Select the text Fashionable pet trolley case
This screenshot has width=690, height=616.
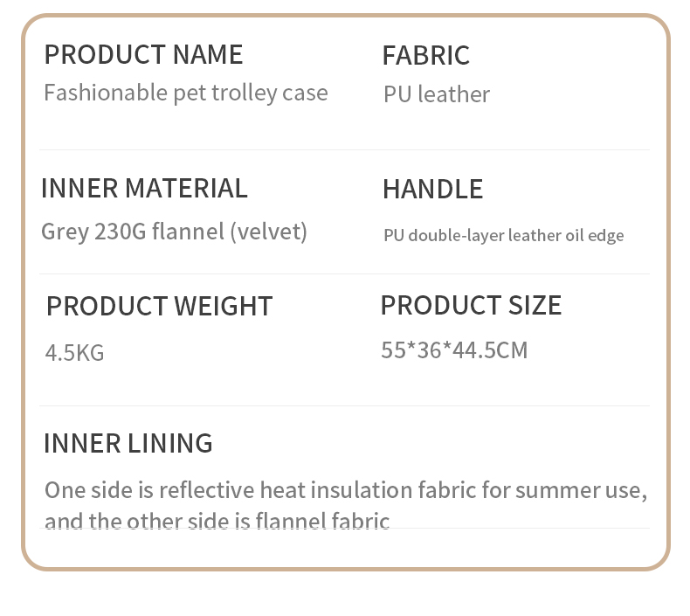(186, 93)
